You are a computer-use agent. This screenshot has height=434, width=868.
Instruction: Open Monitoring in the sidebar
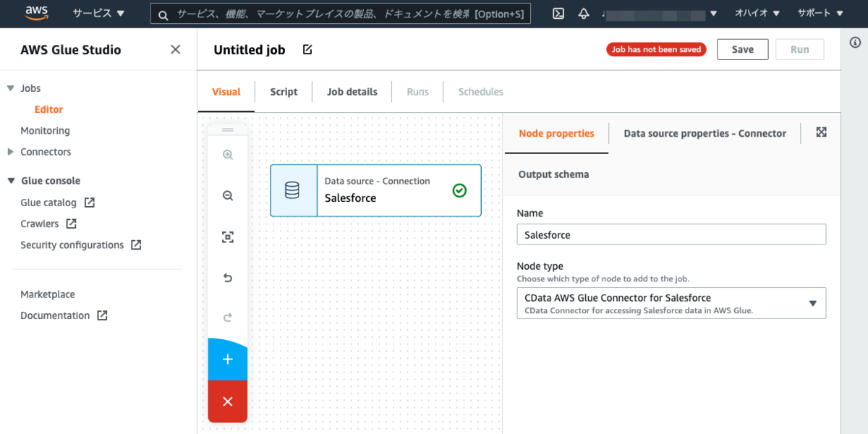tap(45, 130)
